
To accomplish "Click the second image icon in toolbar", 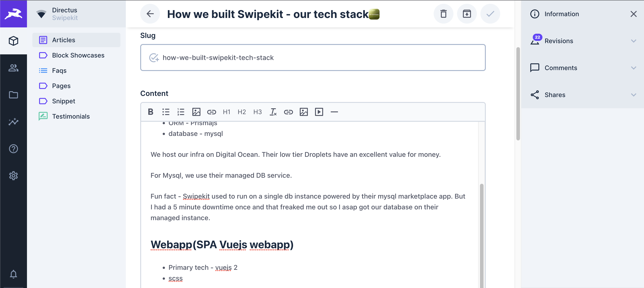I will (x=304, y=112).
